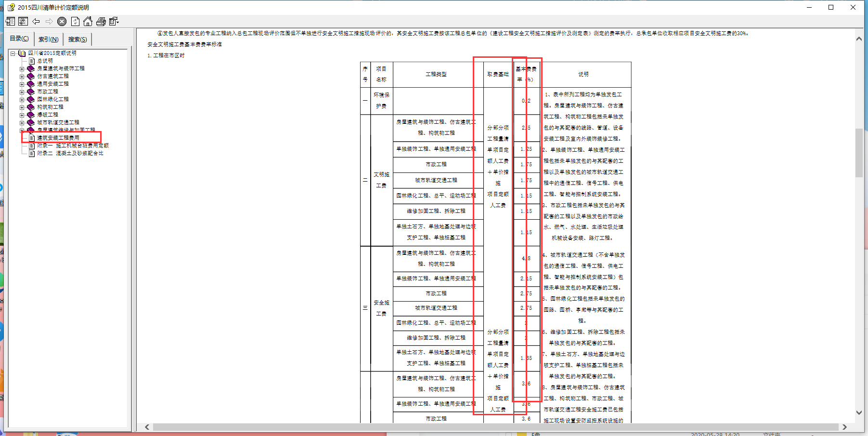Select the 房屋建筑与装饰工程 tree item
The height and width of the screenshot is (436, 868).
coord(61,68)
